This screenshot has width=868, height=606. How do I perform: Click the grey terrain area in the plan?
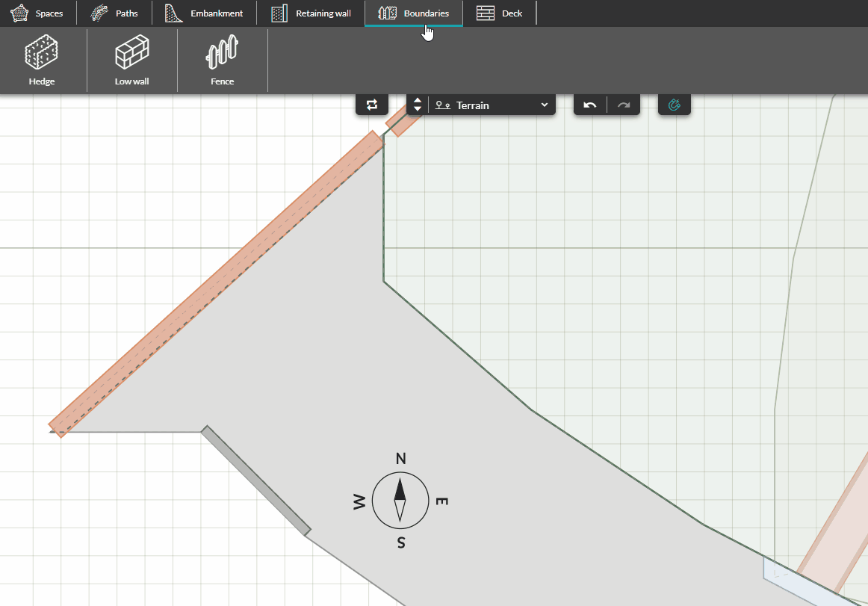[x=299, y=374]
